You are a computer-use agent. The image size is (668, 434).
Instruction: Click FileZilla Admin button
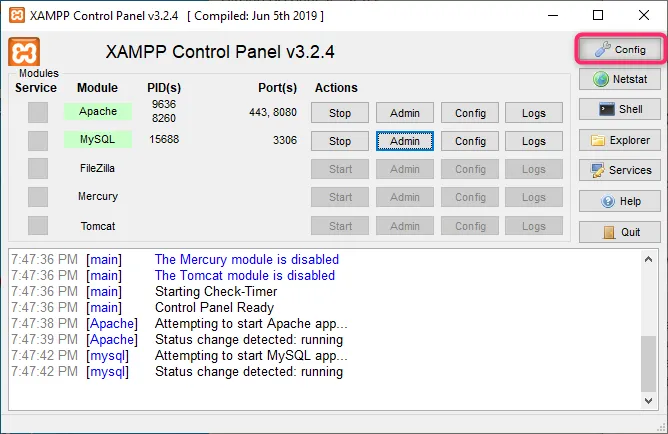click(x=405, y=169)
